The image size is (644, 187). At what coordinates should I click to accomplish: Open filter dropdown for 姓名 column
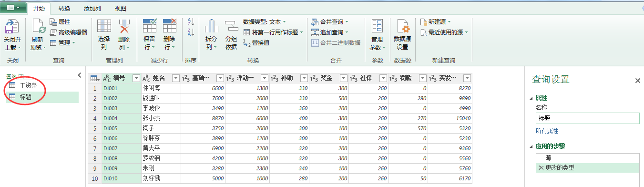tap(175, 78)
